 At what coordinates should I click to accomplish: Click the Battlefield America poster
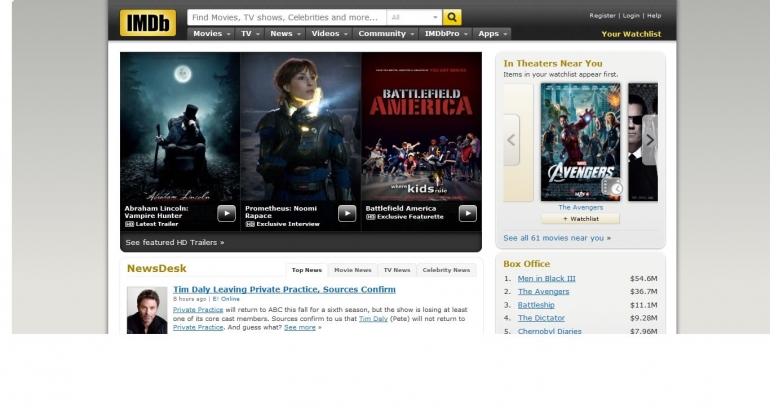click(x=421, y=127)
